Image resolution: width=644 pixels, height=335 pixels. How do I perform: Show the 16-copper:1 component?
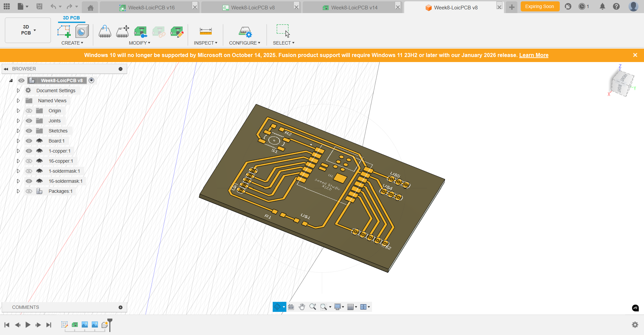click(29, 161)
